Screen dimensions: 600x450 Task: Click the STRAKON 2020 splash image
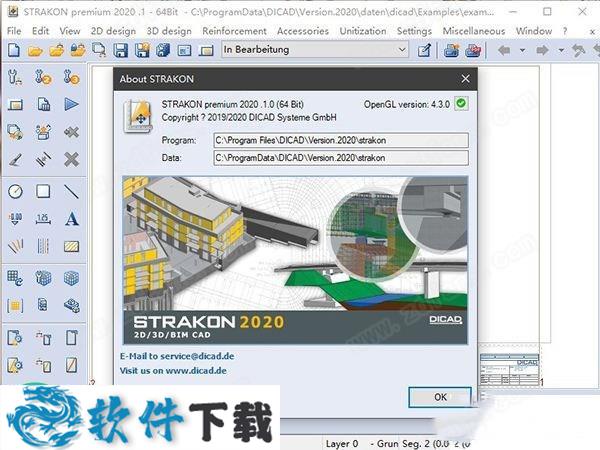coord(295,260)
